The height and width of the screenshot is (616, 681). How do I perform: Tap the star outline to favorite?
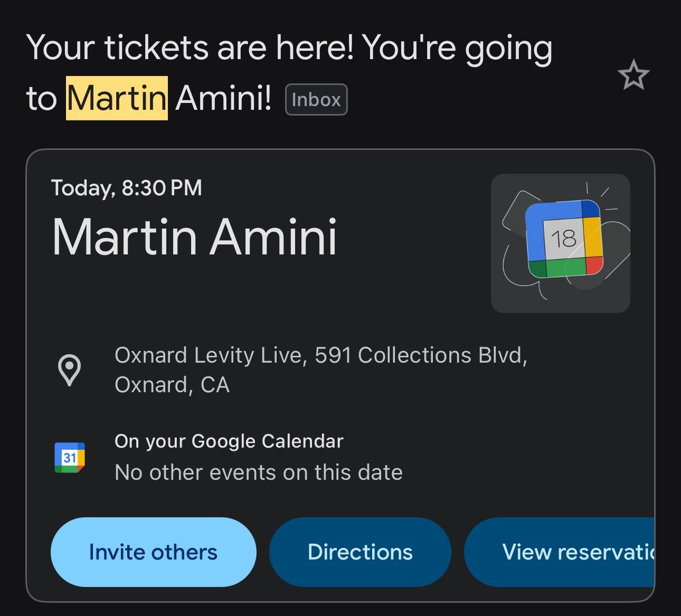click(x=634, y=75)
